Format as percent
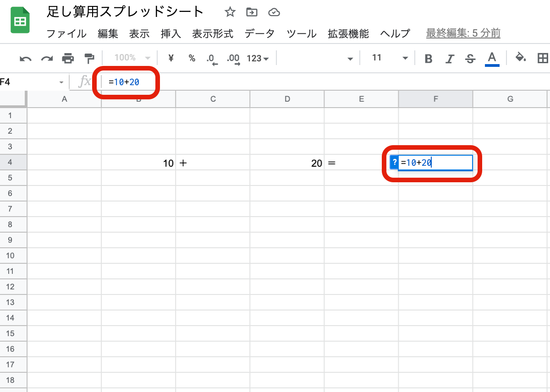Viewport: 550px width, 392px height. tap(192, 58)
